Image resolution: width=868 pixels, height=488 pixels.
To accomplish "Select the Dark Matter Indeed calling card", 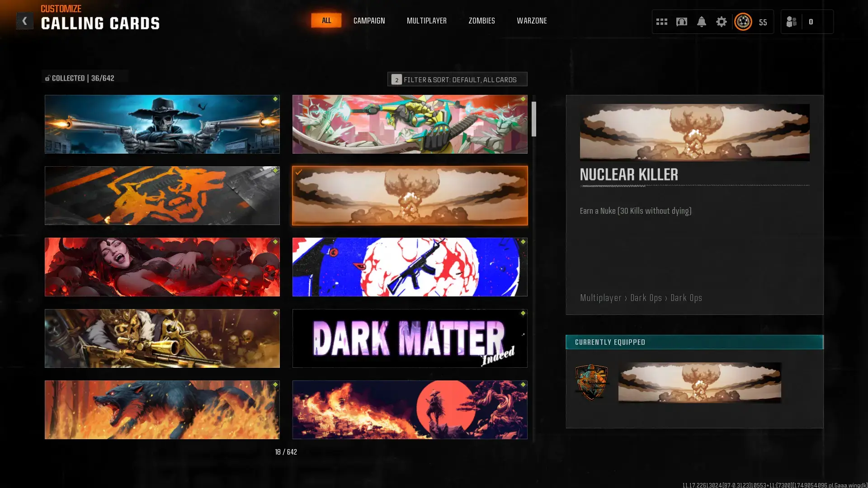I will pyautogui.click(x=410, y=338).
